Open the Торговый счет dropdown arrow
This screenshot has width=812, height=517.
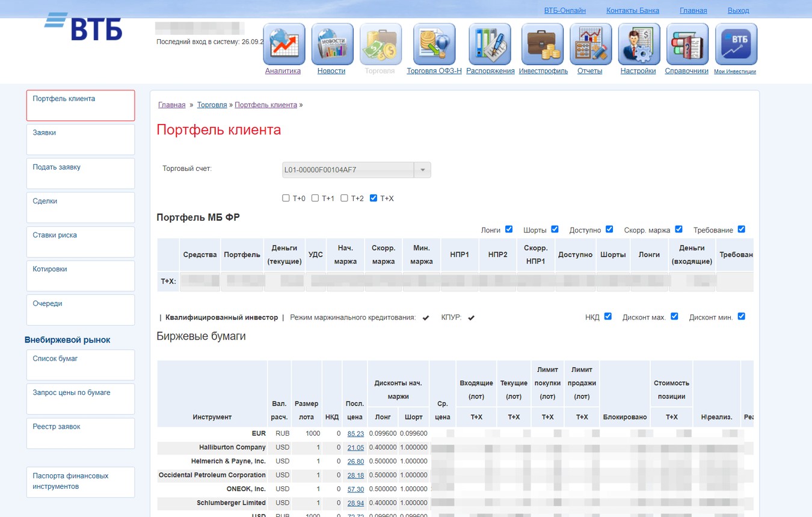(x=422, y=170)
